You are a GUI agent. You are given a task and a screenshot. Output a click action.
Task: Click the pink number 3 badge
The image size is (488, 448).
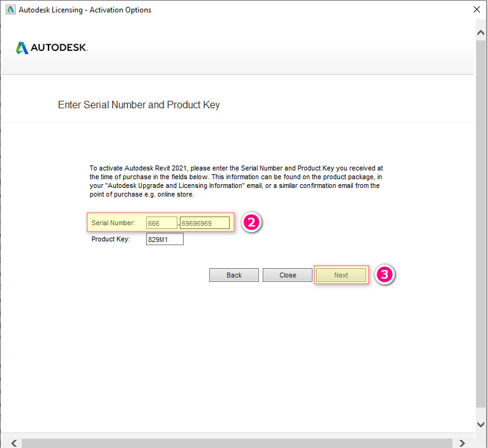click(x=385, y=274)
